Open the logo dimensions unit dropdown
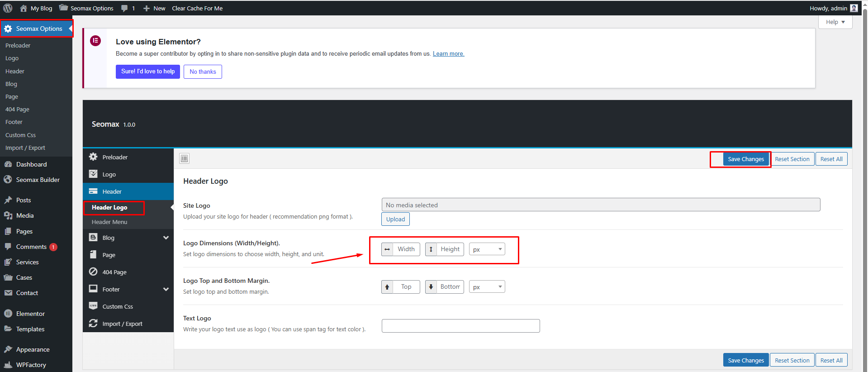Screen dimensions: 868x372 click(x=487, y=249)
